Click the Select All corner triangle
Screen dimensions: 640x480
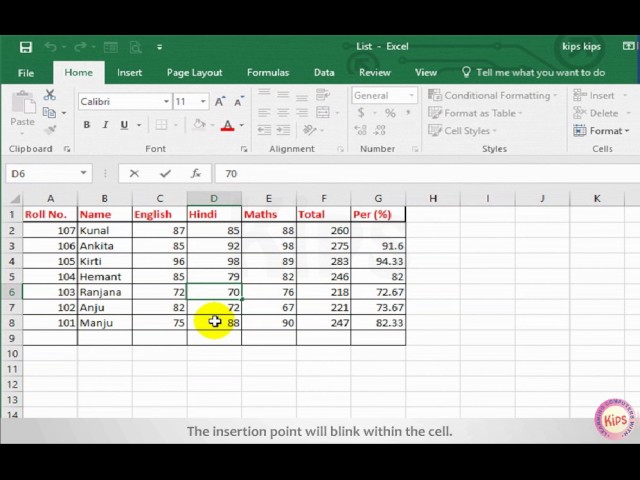pos(15,199)
